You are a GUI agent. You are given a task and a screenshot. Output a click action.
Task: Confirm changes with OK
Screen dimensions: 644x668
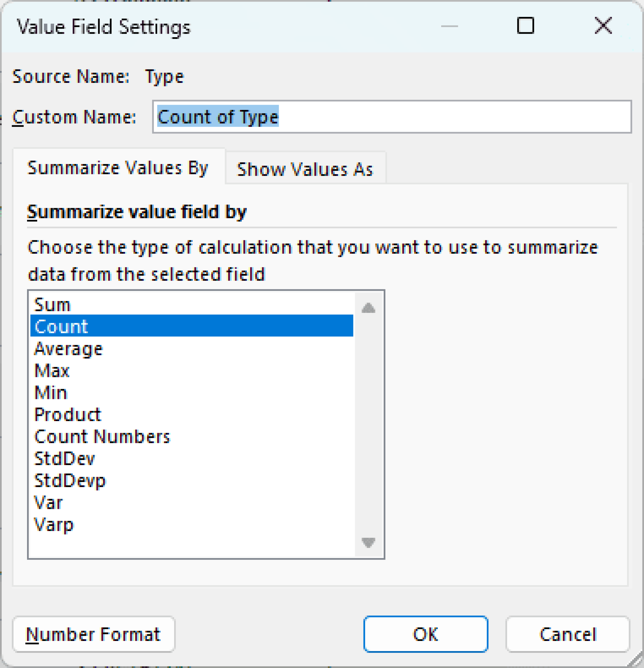pos(425,634)
